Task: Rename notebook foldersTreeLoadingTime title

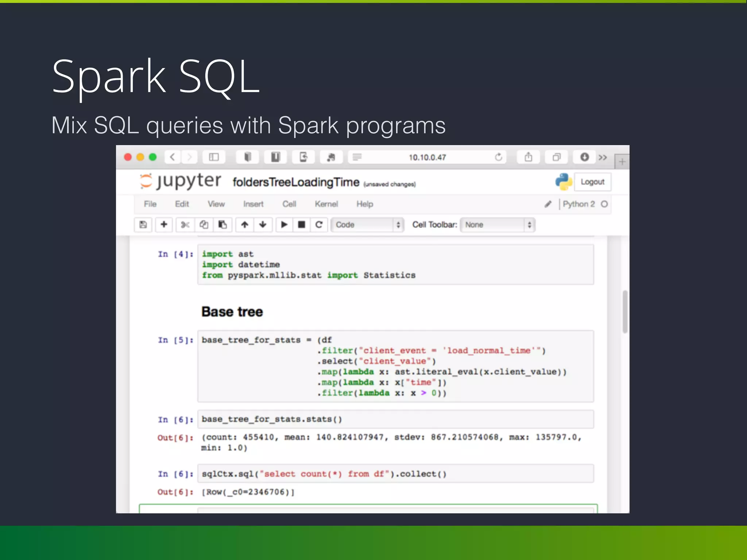Action: 296,182
